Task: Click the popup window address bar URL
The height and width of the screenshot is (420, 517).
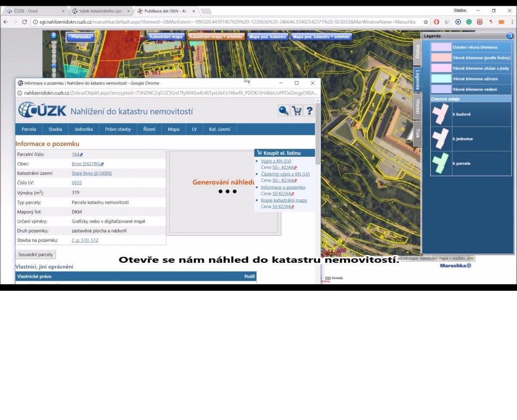Action: 171,93
